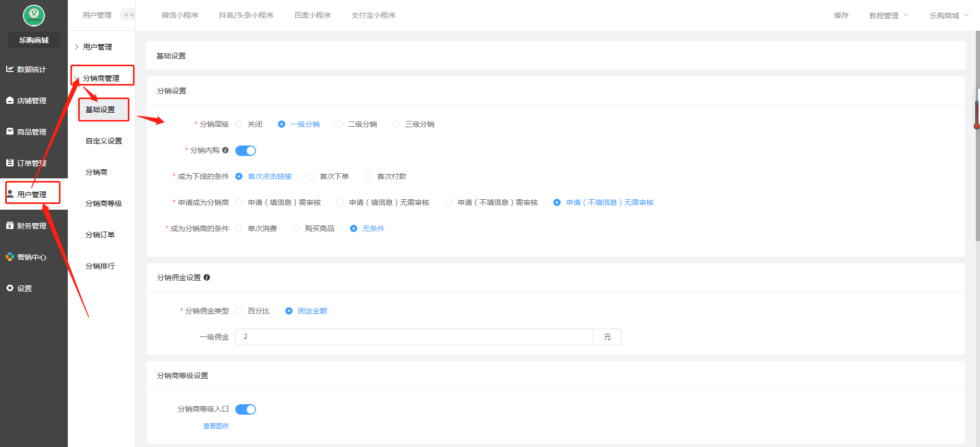
Task: Click the 店铺管理 store icon
Action: 10,100
